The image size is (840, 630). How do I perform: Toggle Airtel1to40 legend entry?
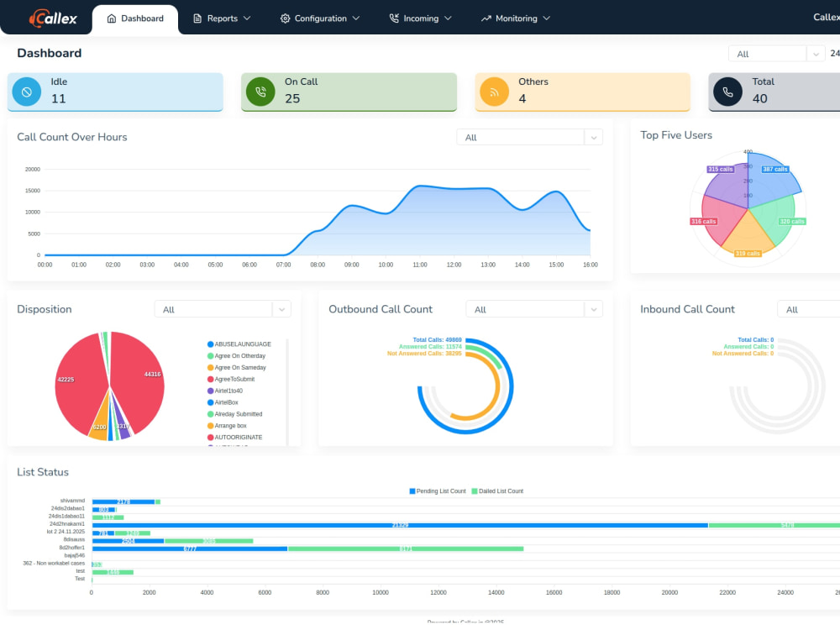pos(225,391)
